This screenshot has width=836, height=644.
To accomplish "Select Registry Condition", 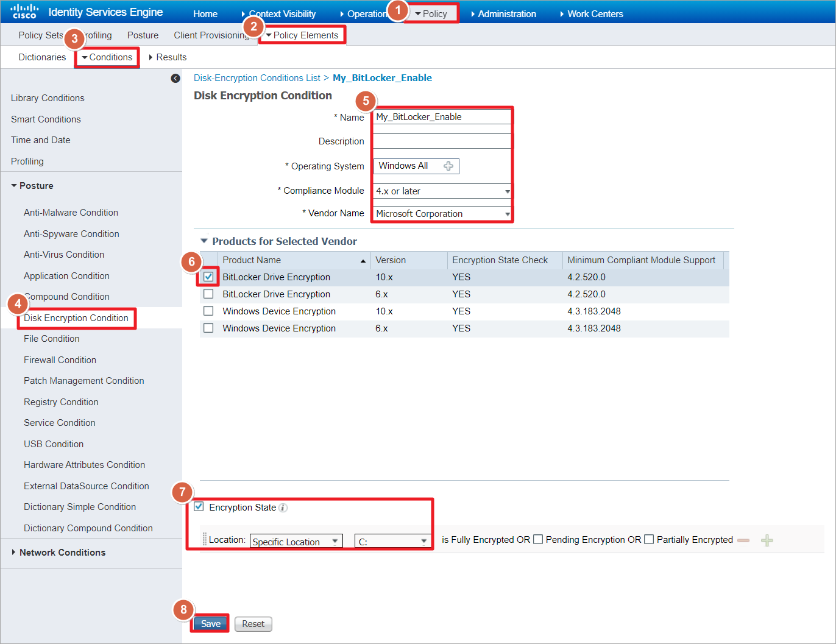I will [x=61, y=402].
